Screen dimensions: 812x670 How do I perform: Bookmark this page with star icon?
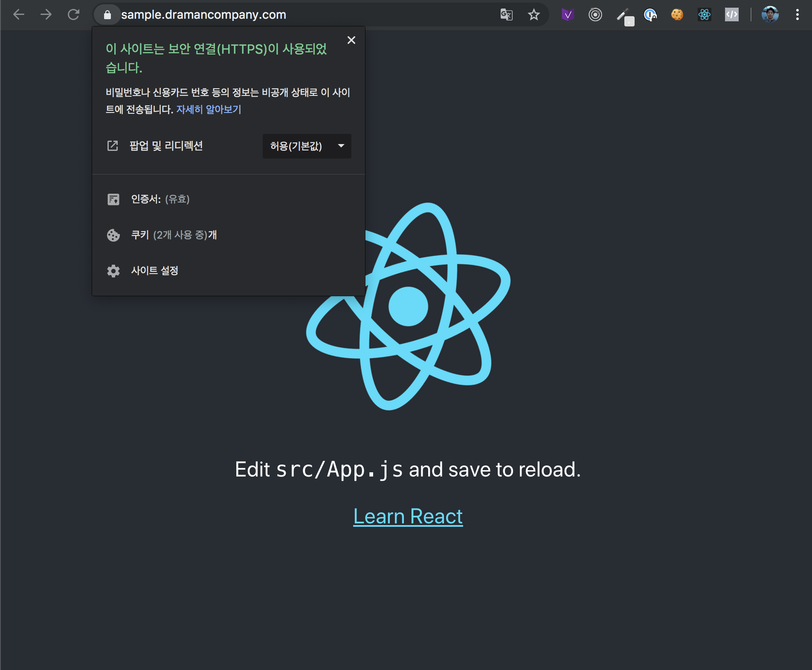[534, 14]
